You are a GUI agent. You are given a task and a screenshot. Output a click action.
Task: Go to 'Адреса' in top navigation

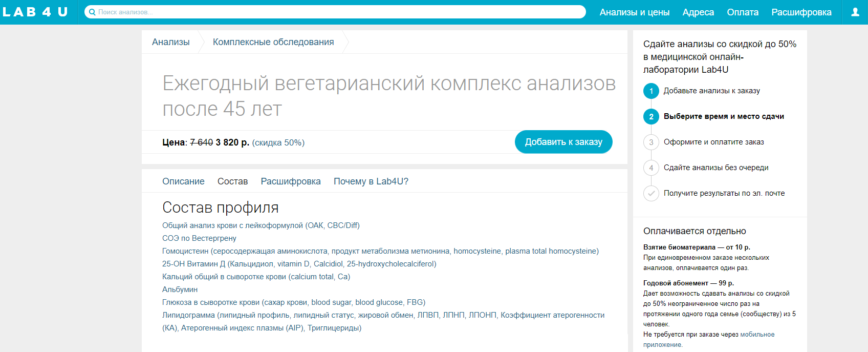(698, 12)
